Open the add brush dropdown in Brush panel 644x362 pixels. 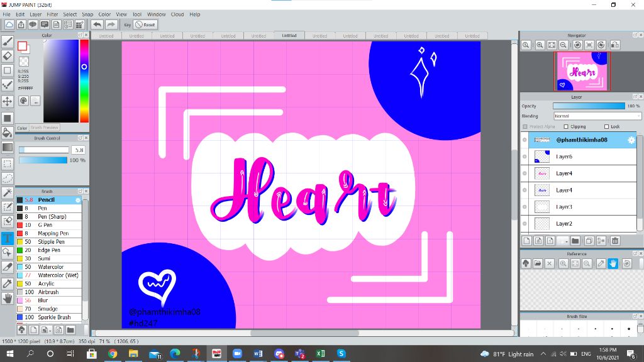[45, 329]
